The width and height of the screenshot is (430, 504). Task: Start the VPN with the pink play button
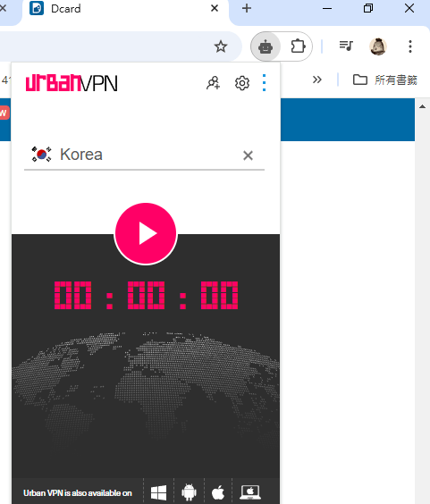[146, 233]
